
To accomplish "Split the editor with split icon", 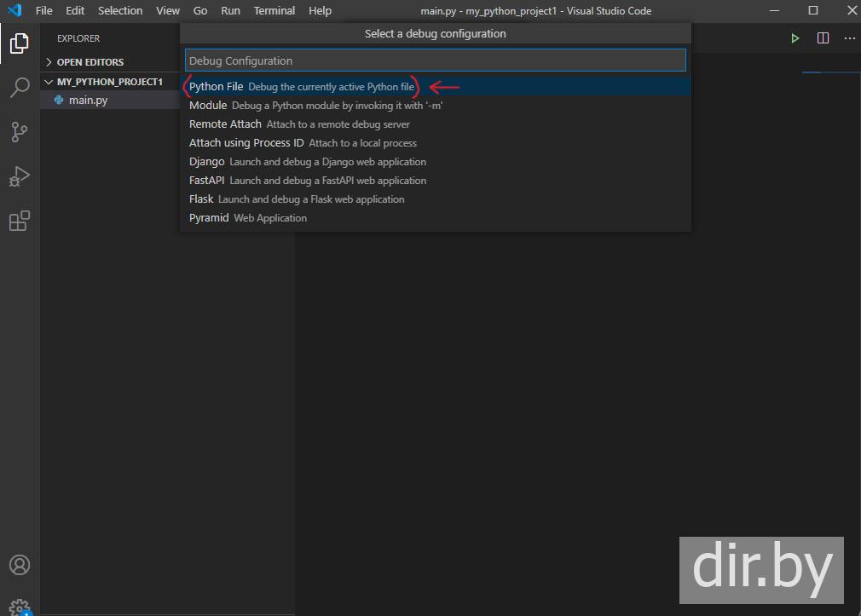I will pyautogui.click(x=823, y=38).
